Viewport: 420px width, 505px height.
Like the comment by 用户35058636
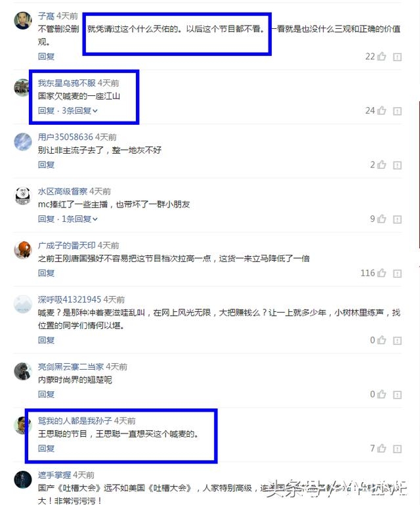[x=382, y=165]
